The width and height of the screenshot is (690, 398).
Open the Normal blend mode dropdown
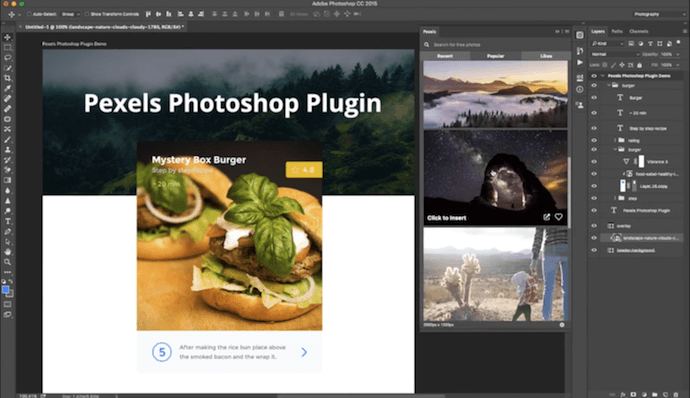tap(615, 54)
